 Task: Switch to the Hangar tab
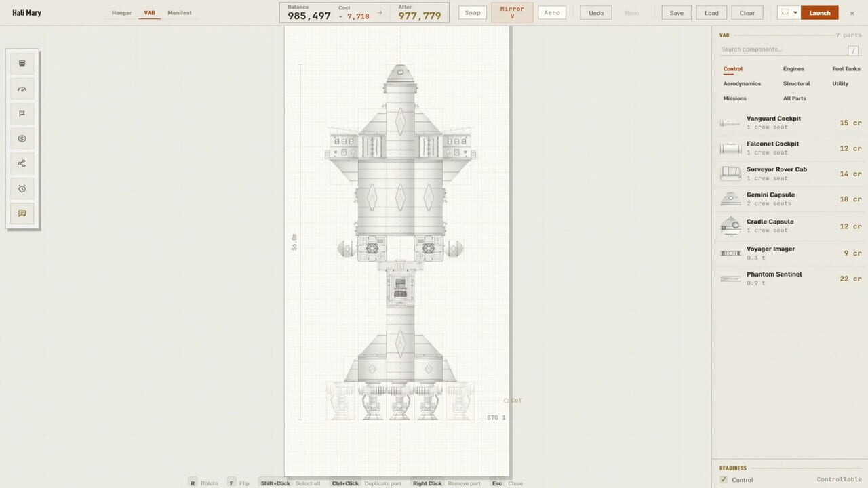click(x=122, y=13)
